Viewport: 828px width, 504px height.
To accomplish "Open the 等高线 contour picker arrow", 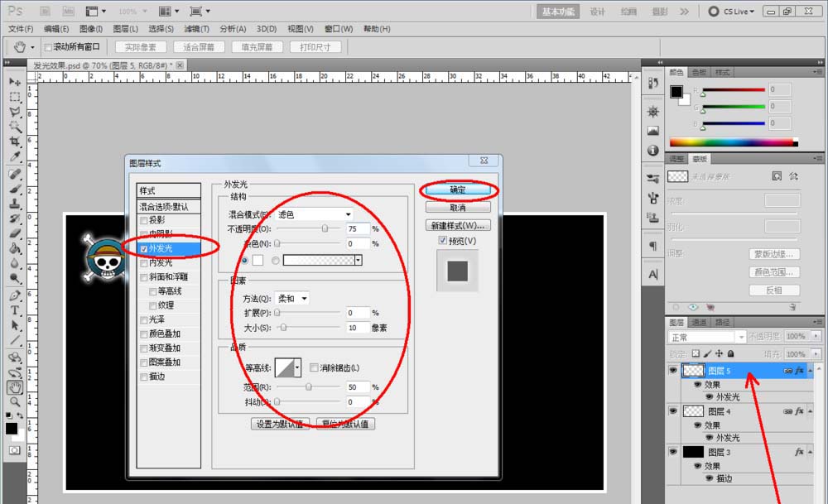I will tap(297, 367).
